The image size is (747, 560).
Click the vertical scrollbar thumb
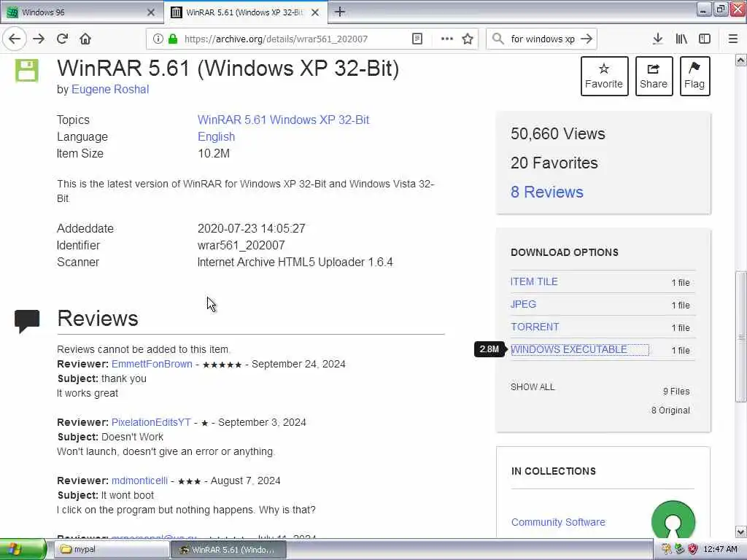coord(741,337)
